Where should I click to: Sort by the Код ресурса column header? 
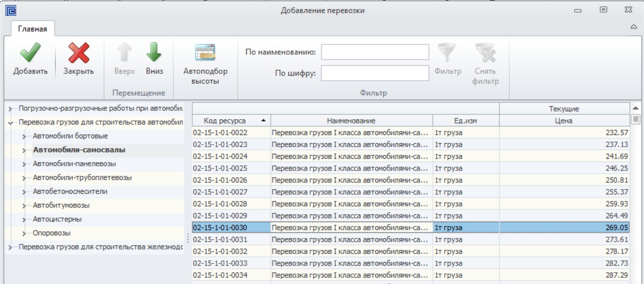[231, 120]
